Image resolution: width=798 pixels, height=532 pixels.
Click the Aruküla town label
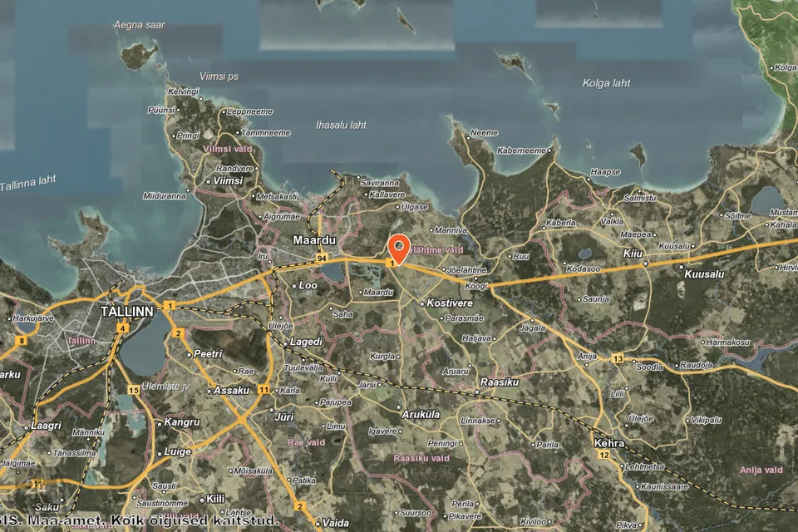421,415
